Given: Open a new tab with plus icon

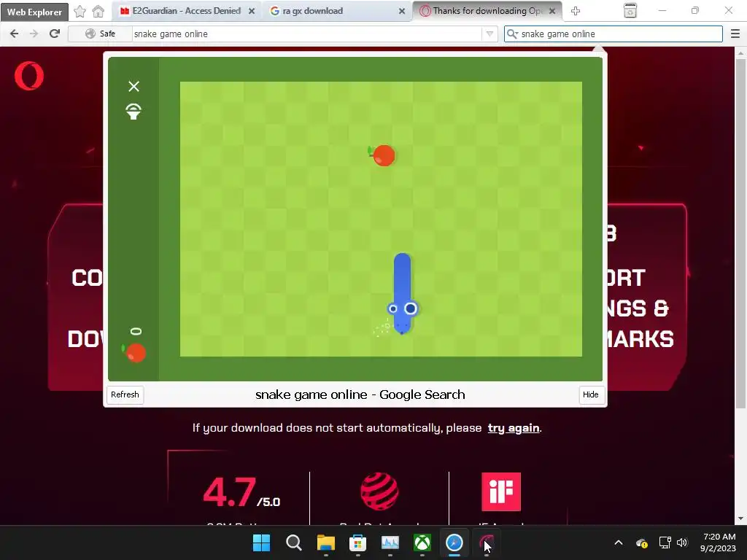Looking at the screenshot, I should [x=576, y=11].
